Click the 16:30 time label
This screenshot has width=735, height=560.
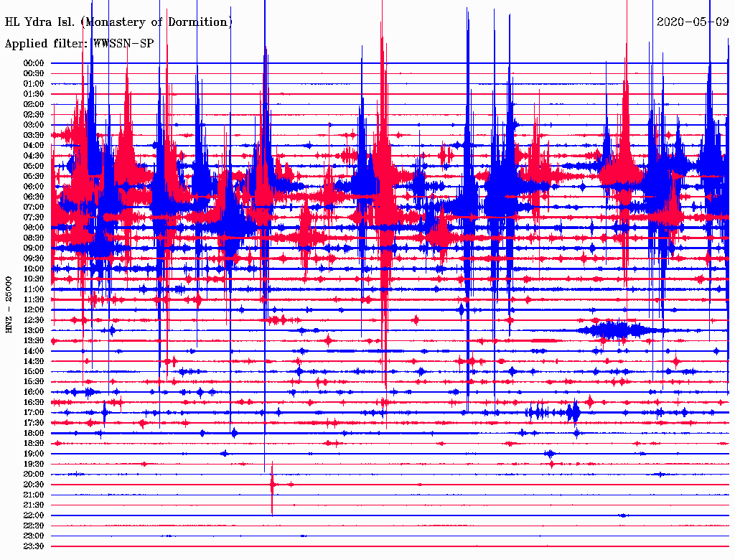tap(34, 403)
